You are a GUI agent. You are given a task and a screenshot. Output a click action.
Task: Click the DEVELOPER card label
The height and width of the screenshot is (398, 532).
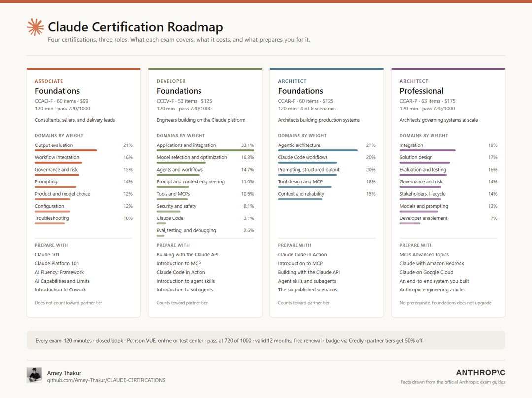tap(171, 81)
